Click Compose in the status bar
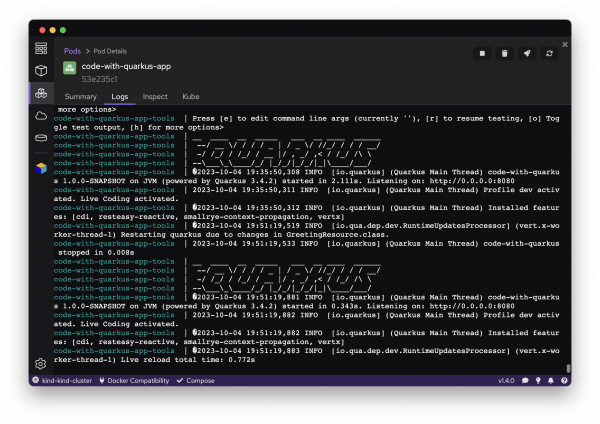Image resolution: width=600 pixels, height=424 pixels. tap(199, 381)
